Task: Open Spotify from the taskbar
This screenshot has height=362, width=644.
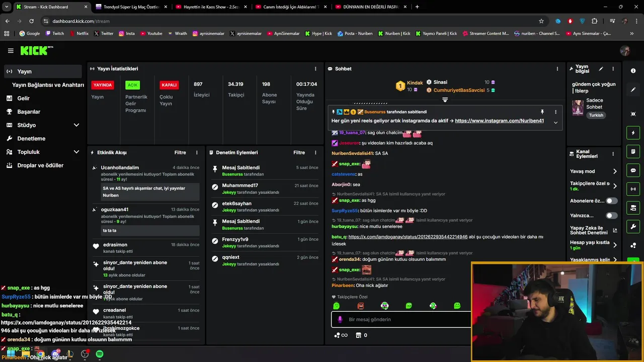Action: click(x=100, y=354)
